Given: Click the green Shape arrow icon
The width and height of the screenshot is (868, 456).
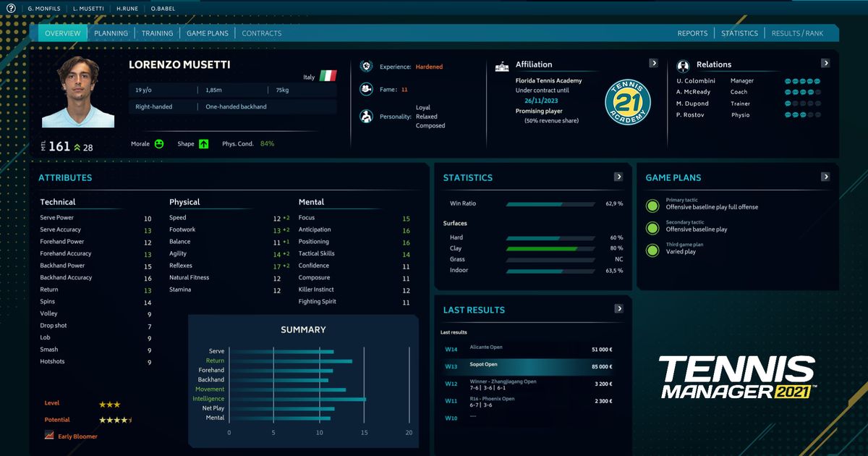Looking at the screenshot, I should tap(203, 143).
